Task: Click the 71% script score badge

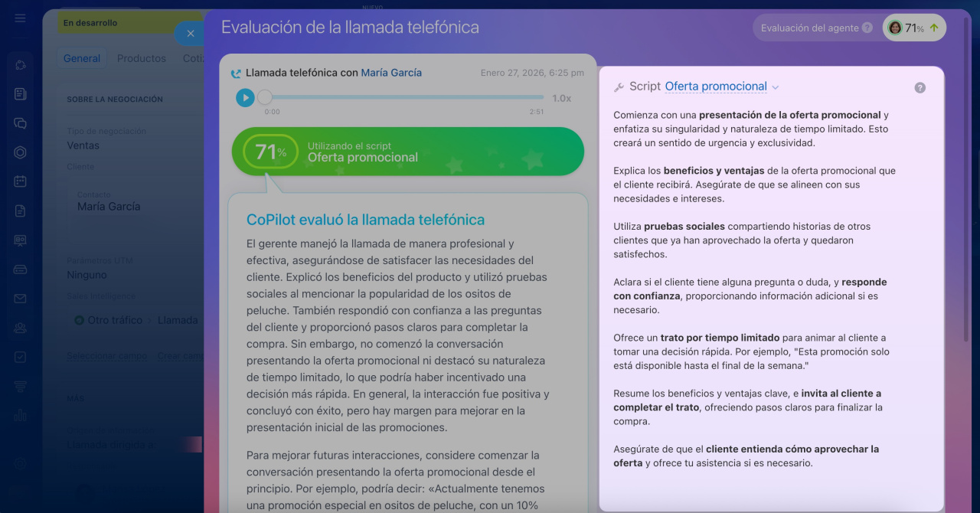Action: click(x=266, y=152)
